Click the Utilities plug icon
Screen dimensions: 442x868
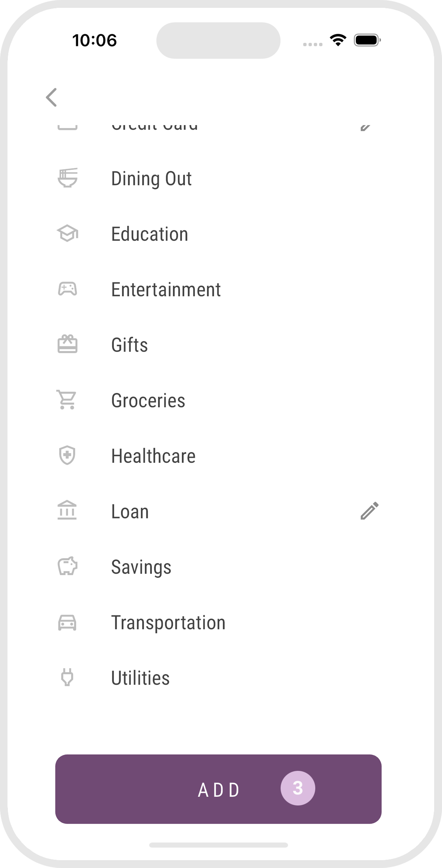(x=67, y=678)
